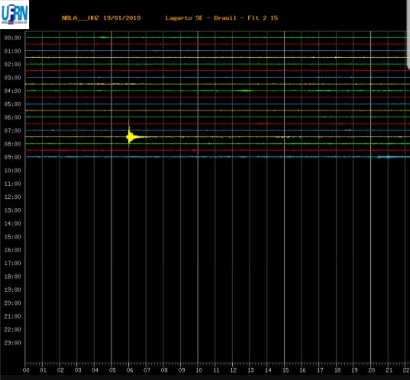
Task: Click the 01:00 hour label
Action: [x=13, y=51]
